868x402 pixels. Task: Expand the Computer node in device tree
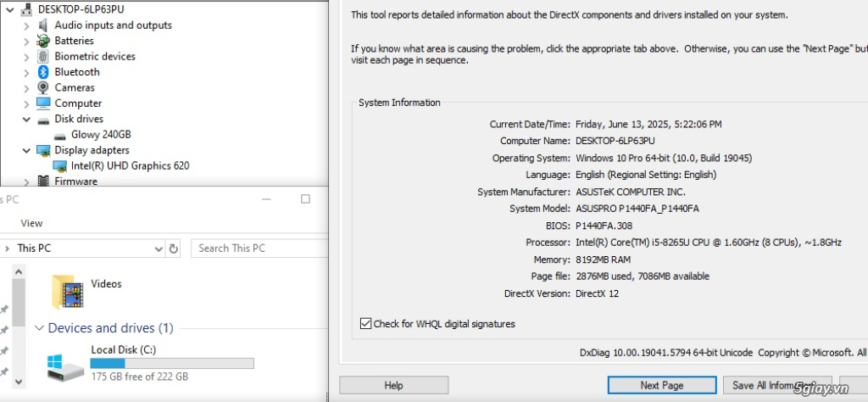coord(26,103)
